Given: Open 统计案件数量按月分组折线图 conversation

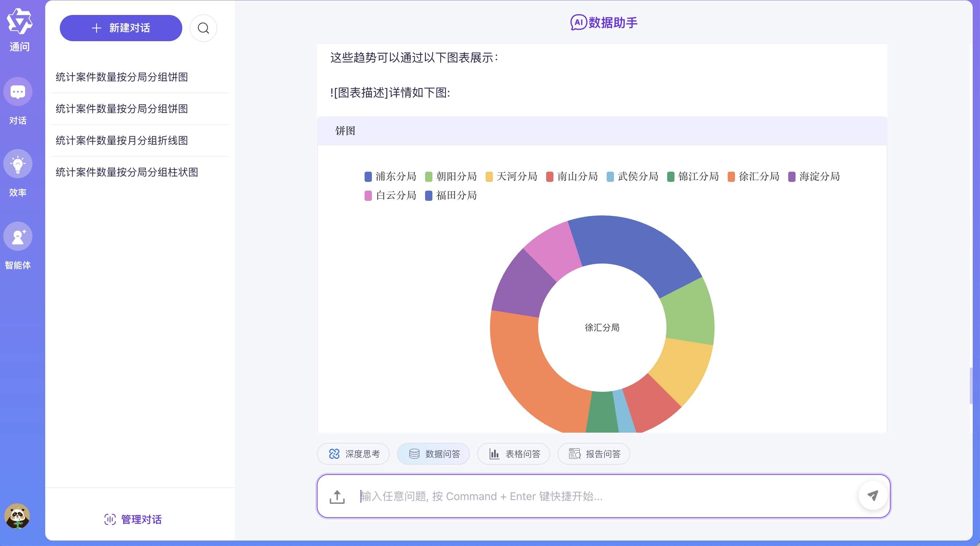Looking at the screenshot, I should coord(122,140).
